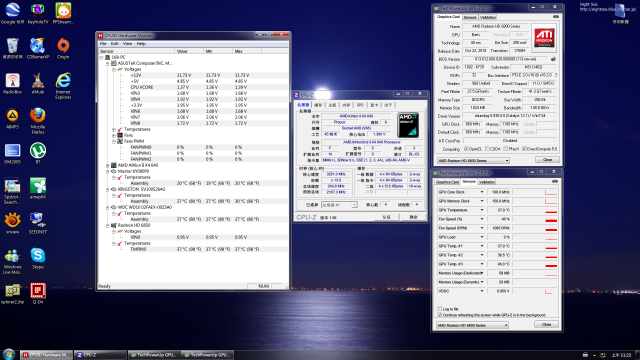The height and width of the screenshot is (360, 640).
Task: Open the GPU Memory Clock sensor dropdown
Action: coord(482,201)
